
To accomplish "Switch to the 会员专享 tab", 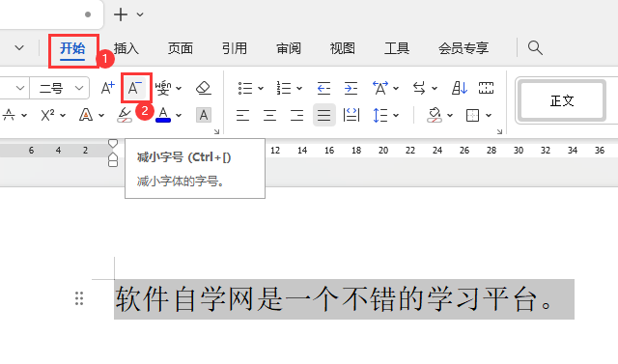I will pyautogui.click(x=463, y=48).
